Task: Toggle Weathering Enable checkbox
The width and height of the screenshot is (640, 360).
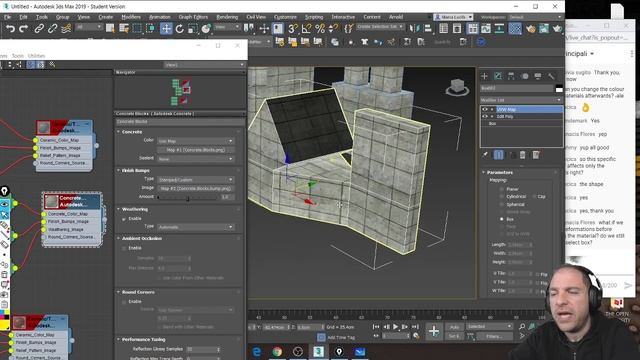Action: (124, 219)
